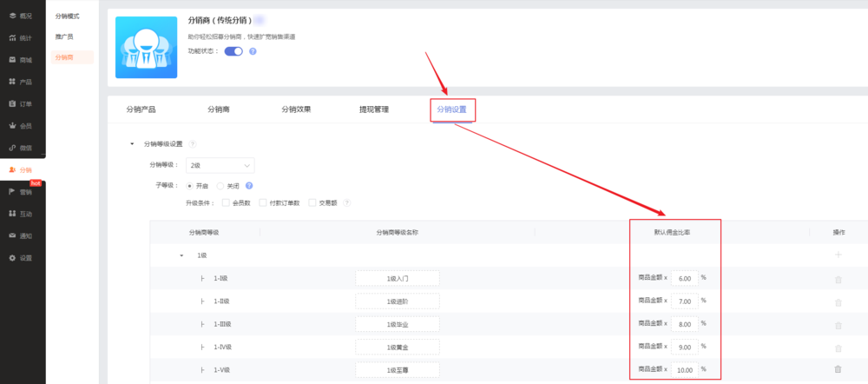Click the 1-III级 tree row label

point(222,324)
